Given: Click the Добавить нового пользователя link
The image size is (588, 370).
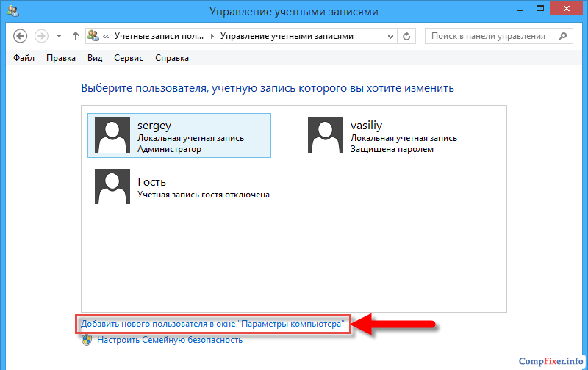Looking at the screenshot, I should (212, 324).
